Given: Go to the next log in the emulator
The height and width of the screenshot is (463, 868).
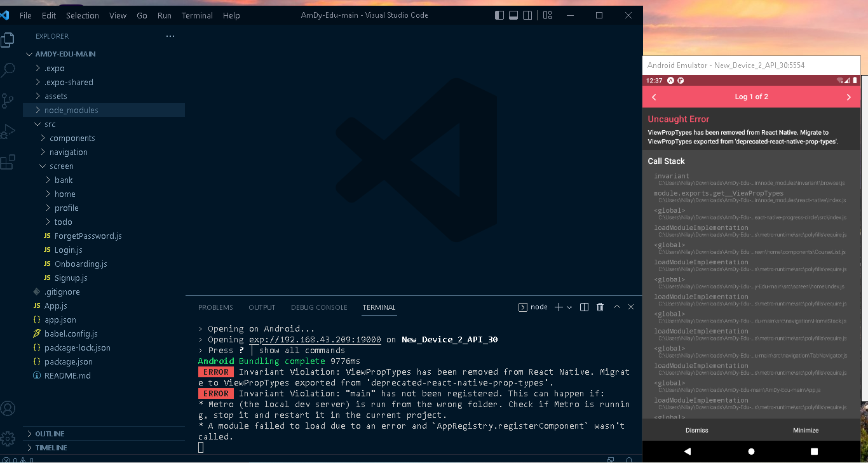Looking at the screenshot, I should tap(848, 97).
